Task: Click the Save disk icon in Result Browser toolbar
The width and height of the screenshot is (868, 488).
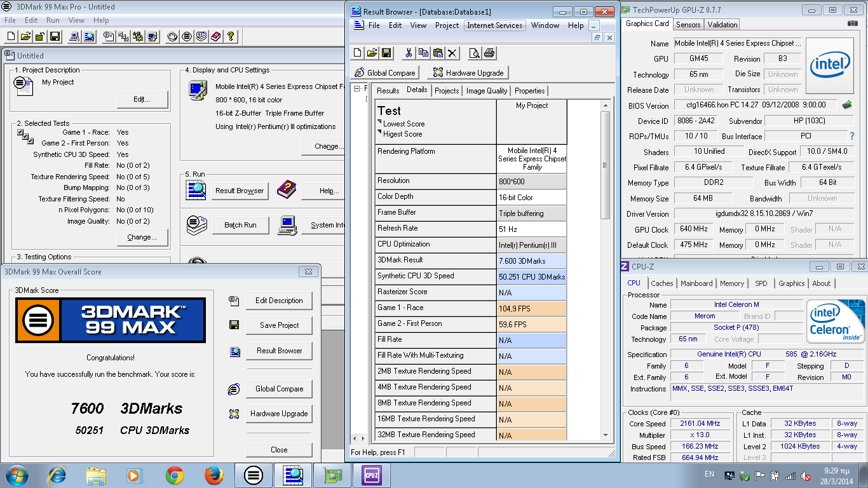Action: (x=386, y=53)
